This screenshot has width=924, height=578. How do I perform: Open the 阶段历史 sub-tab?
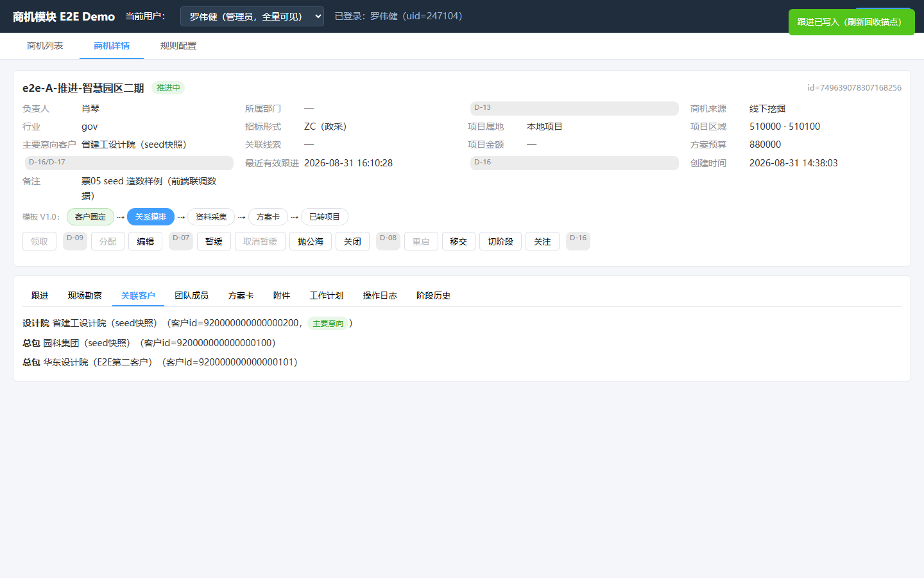tap(433, 295)
